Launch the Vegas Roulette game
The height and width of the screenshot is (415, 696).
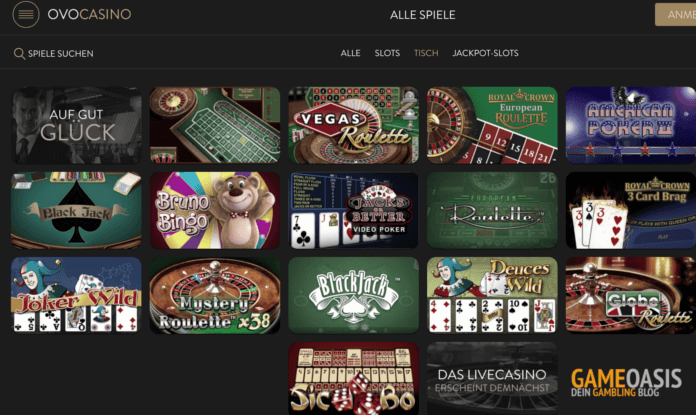click(353, 125)
